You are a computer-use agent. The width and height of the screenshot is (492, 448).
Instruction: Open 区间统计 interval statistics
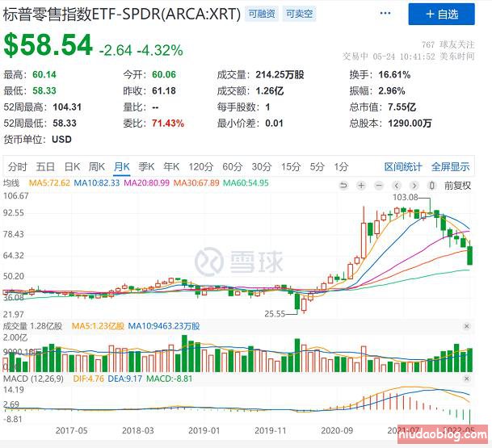coord(403,167)
